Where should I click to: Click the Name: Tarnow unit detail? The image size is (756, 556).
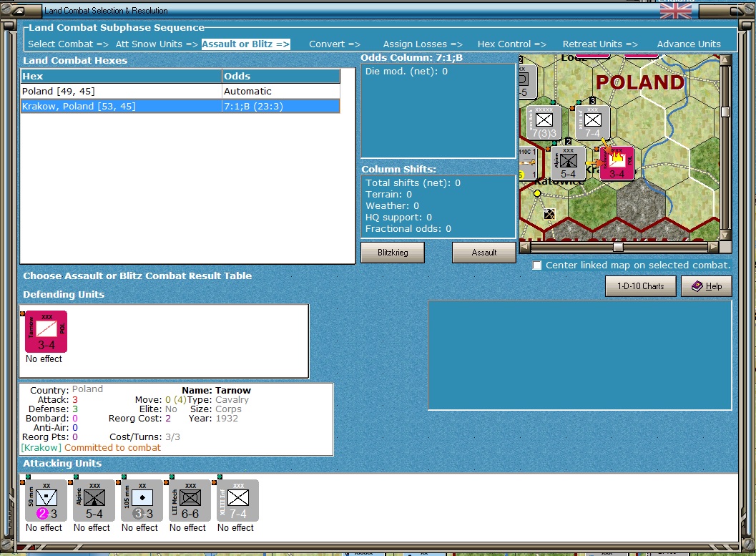coord(216,390)
